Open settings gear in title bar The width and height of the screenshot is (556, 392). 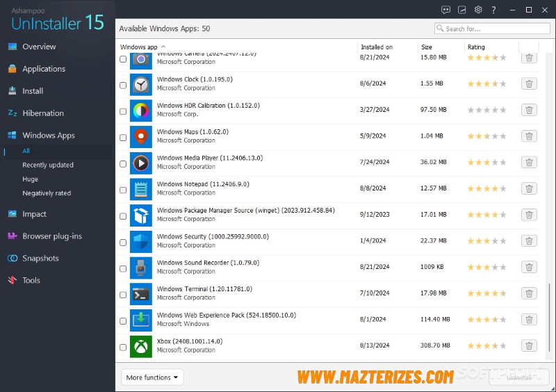(478, 10)
